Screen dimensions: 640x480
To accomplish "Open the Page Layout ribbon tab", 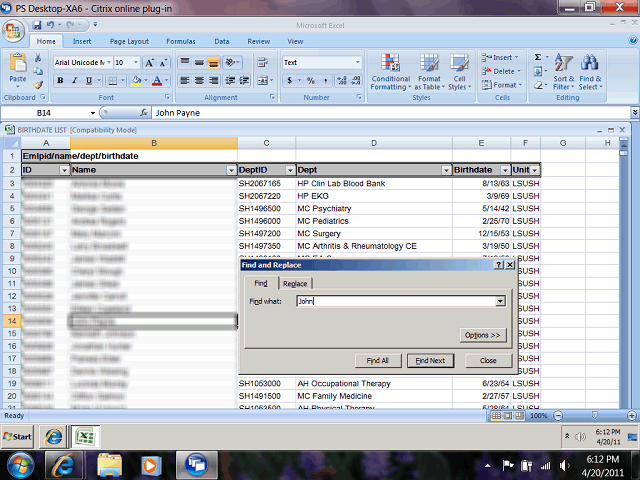I will tap(129, 41).
